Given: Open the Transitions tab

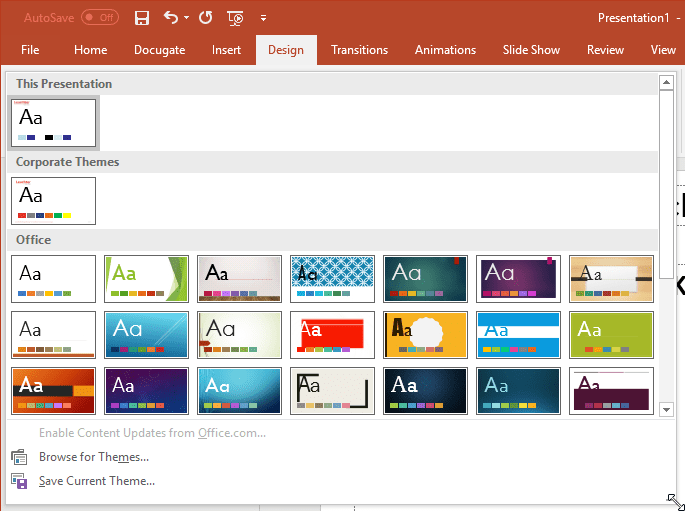Looking at the screenshot, I should point(360,50).
